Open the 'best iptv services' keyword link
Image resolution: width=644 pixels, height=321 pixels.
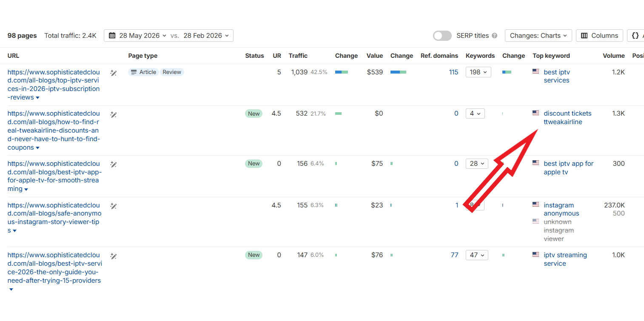coord(557,76)
